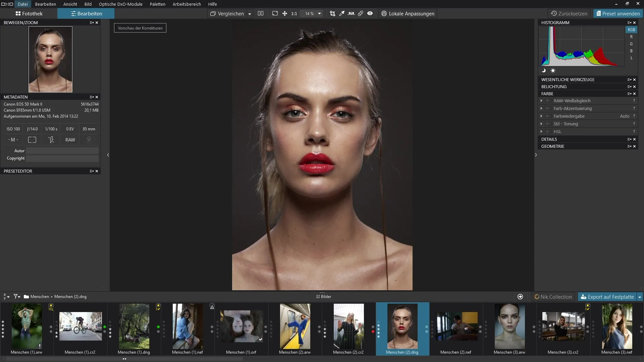
Task: Click the Menschen folder icon
Action: coord(26,297)
